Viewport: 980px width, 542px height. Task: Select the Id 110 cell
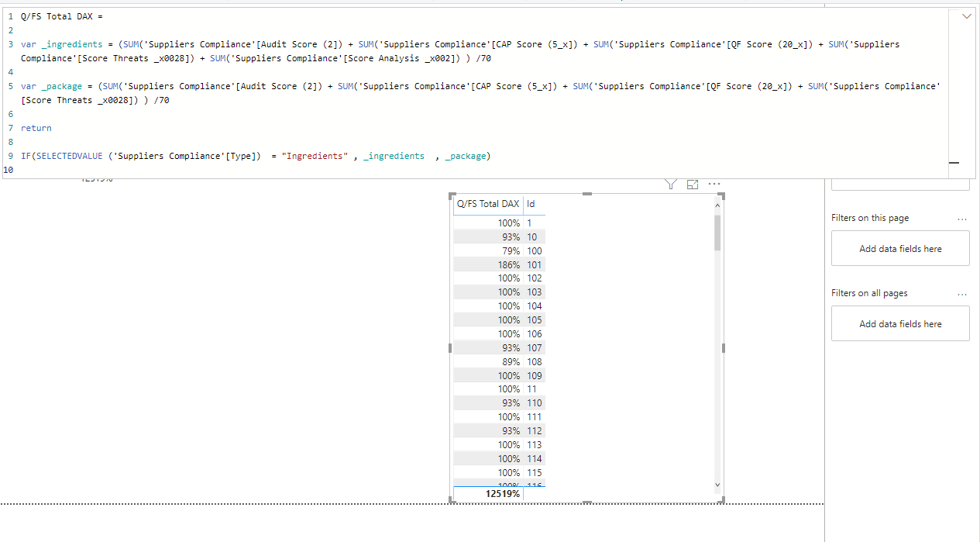(x=535, y=402)
